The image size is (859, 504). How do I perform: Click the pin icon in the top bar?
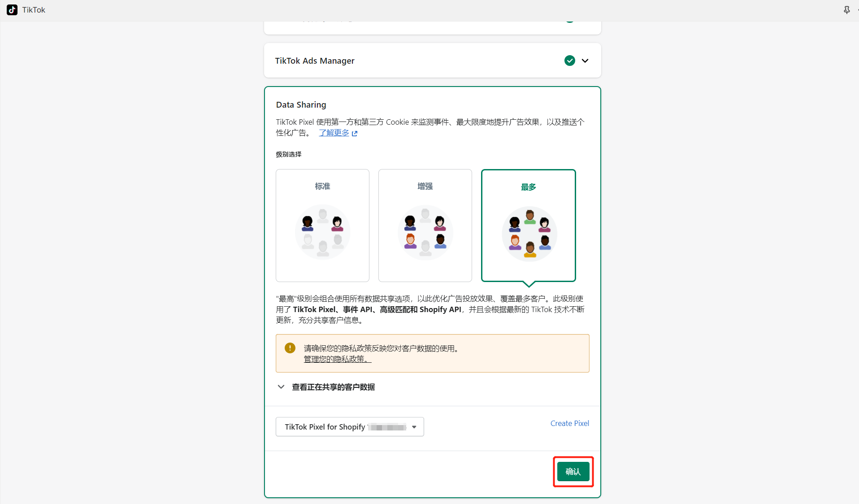point(846,10)
